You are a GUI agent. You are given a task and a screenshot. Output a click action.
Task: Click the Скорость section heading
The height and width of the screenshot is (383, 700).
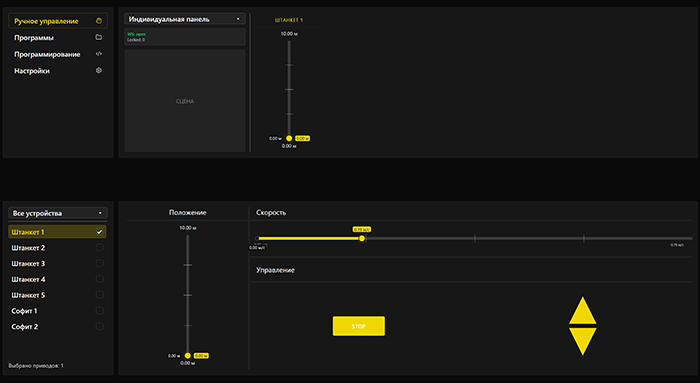click(271, 212)
